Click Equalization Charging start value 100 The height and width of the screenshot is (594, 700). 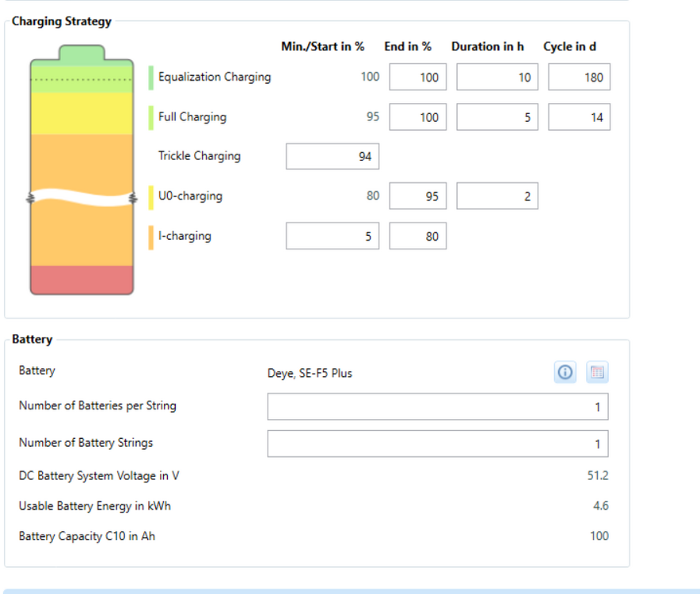pos(370,77)
